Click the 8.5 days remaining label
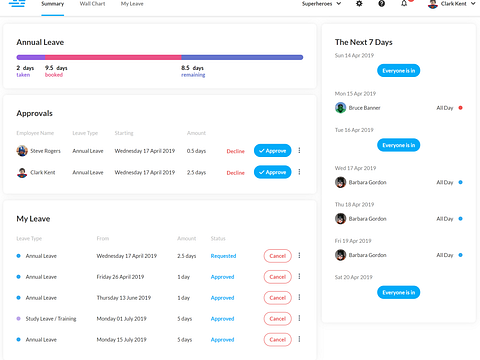The height and width of the screenshot is (360, 480). 193,71
